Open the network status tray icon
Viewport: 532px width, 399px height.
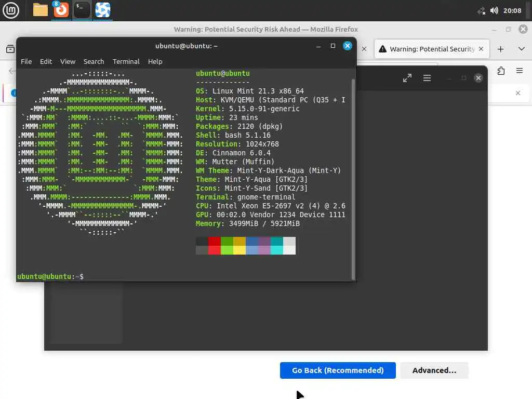click(482, 11)
